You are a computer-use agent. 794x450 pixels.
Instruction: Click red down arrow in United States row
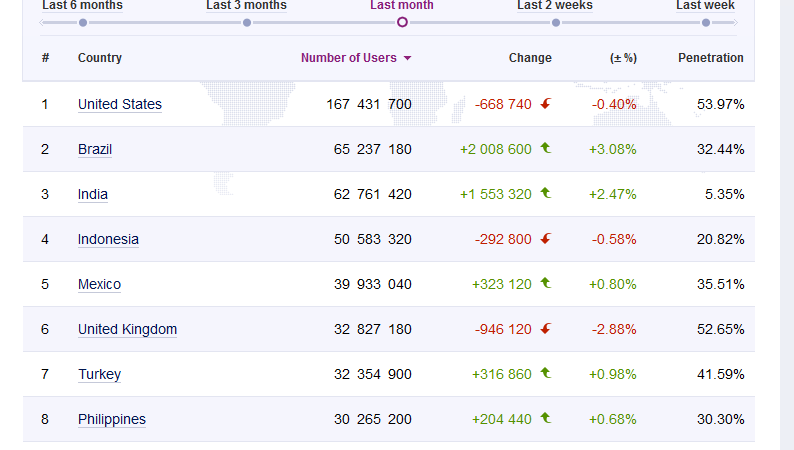point(546,104)
